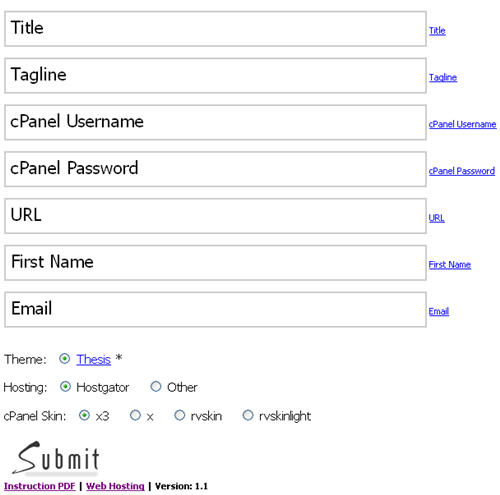Select the x cPanel skin radio
500x495 pixels.
135,415
